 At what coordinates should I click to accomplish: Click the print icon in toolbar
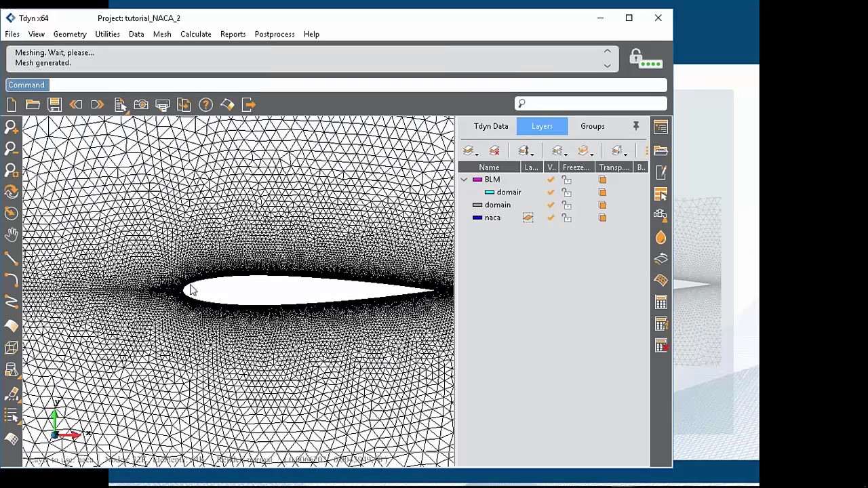pos(162,104)
